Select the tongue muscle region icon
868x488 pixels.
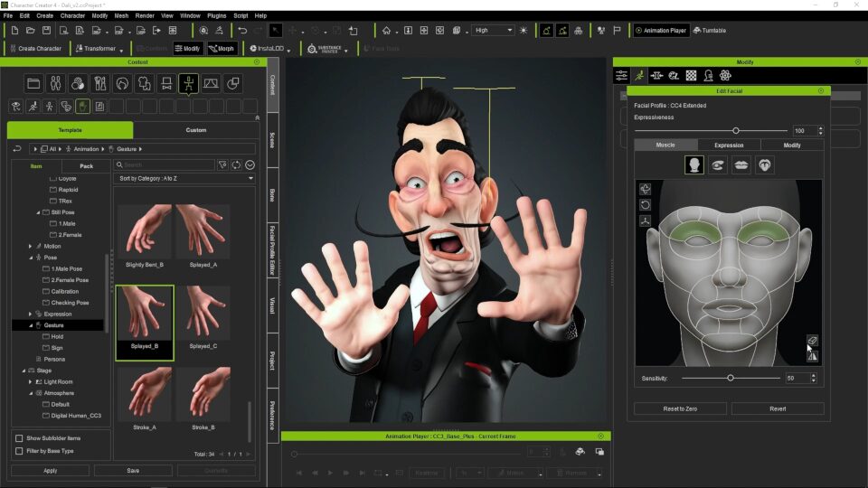click(x=765, y=165)
